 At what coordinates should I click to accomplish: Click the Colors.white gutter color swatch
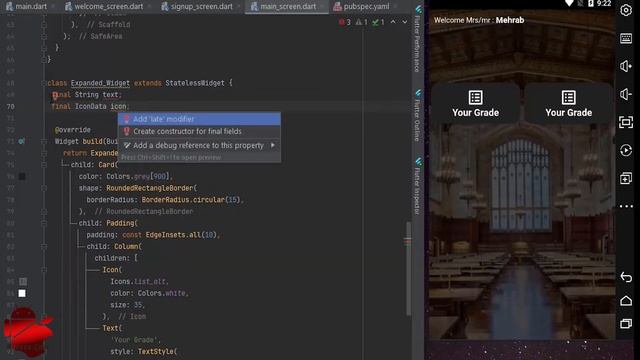pos(22,293)
